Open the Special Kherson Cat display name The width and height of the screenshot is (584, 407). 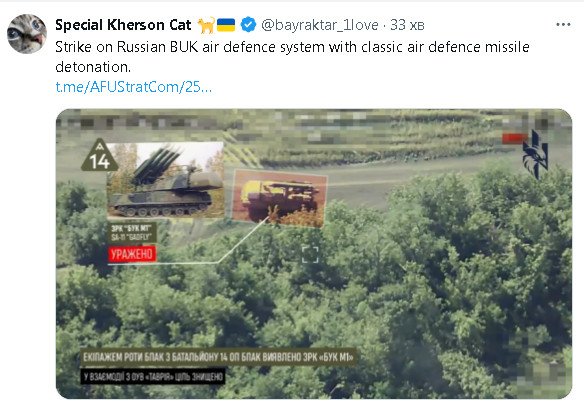[x=123, y=25]
